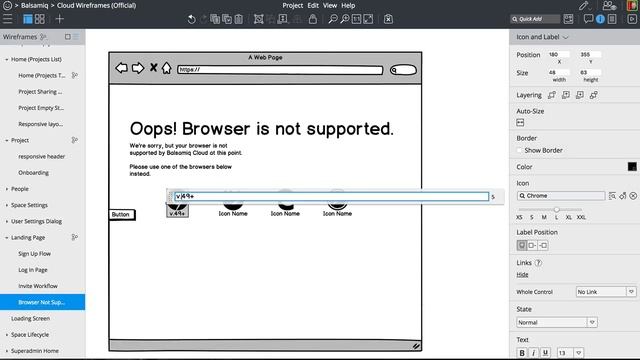Screen dimensions: 640x360
Task: Collapse the Landing Page tree group
Action: click(7, 238)
